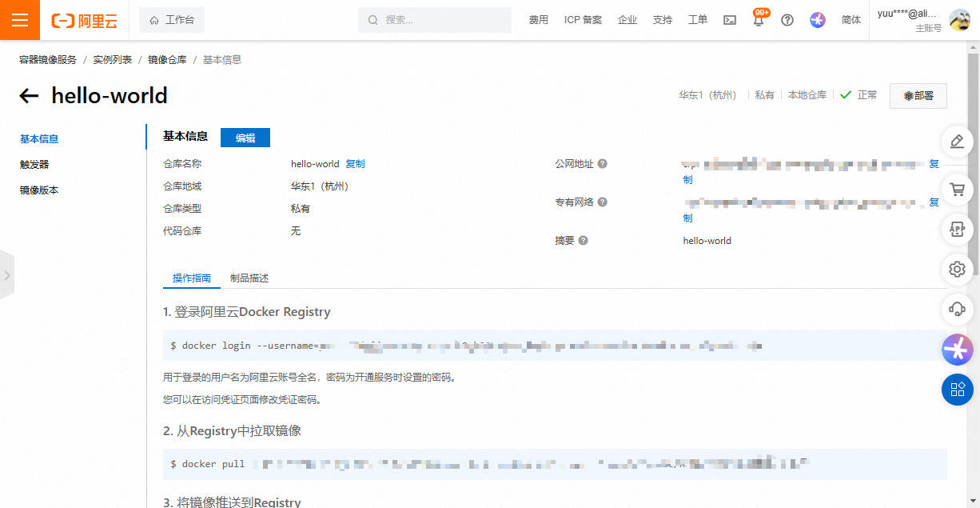980x508 pixels.
Task: Click the blue 编辑 button
Action: (245, 138)
